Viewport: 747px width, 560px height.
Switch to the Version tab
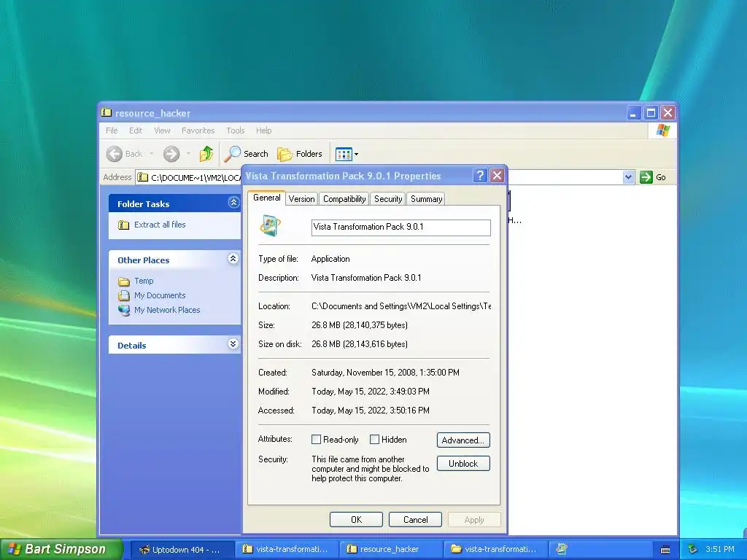pos(301,199)
